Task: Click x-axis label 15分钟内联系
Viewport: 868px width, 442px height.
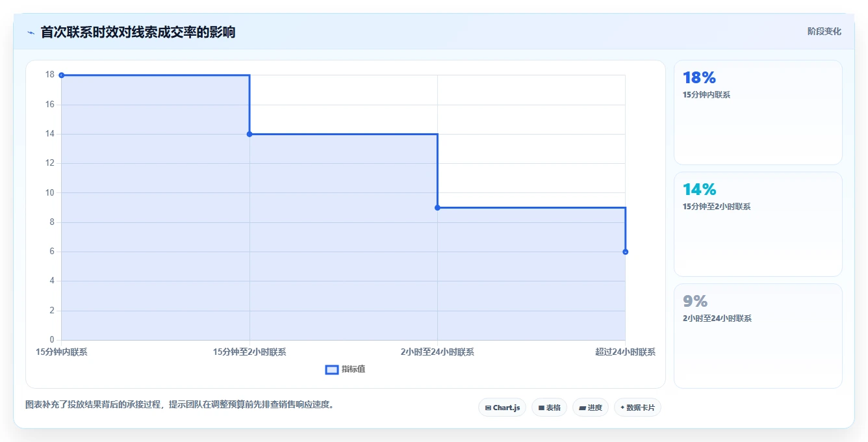Action: pos(62,352)
